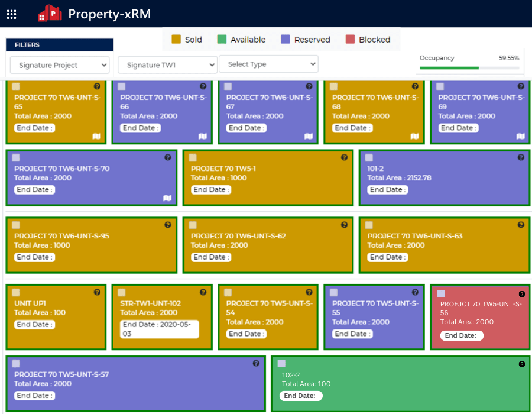Viewport: 532px width, 414px height.
Task: Click question mark icon on 102-2 card
Action: [521, 364]
